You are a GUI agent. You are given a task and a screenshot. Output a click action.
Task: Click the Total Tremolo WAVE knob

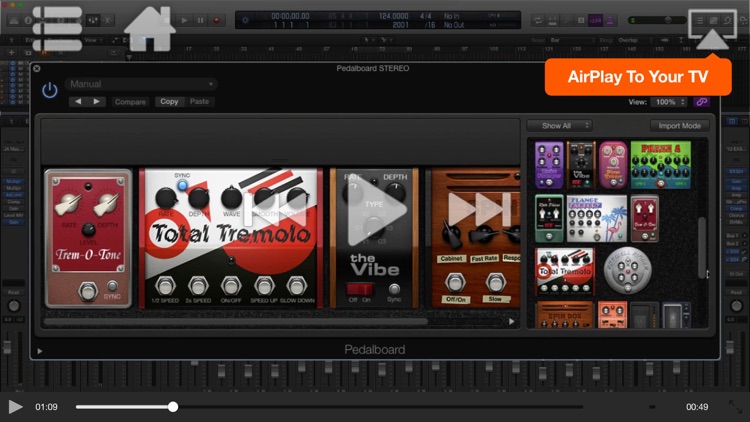(x=231, y=198)
